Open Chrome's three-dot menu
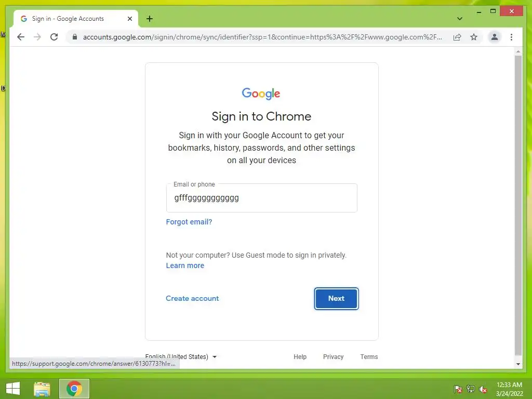This screenshot has height=399, width=532. 511,37
